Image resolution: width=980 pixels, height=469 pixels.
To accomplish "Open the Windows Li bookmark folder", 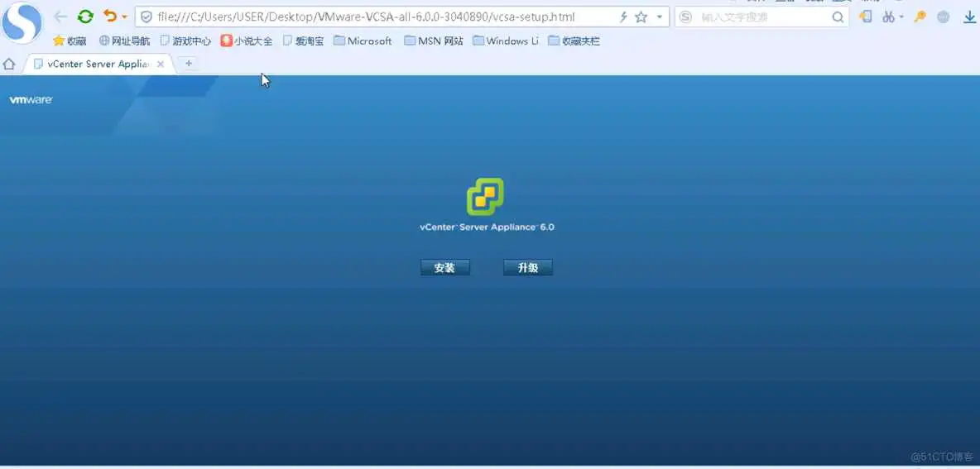I will click(505, 41).
